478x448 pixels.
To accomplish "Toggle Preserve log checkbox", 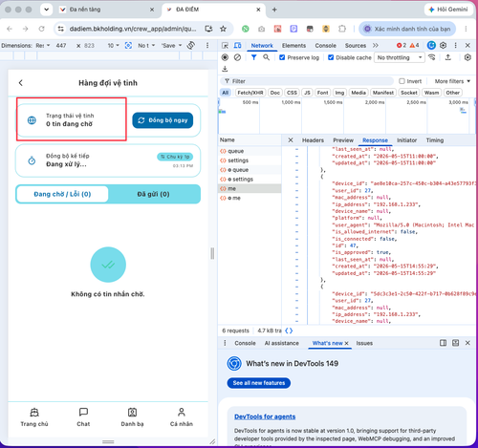I will [x=282, y=57].
